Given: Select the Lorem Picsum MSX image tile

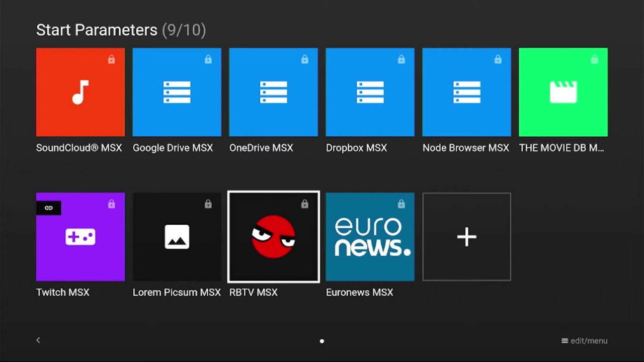Looking at the screenshot, I should [x=177, y=237].
